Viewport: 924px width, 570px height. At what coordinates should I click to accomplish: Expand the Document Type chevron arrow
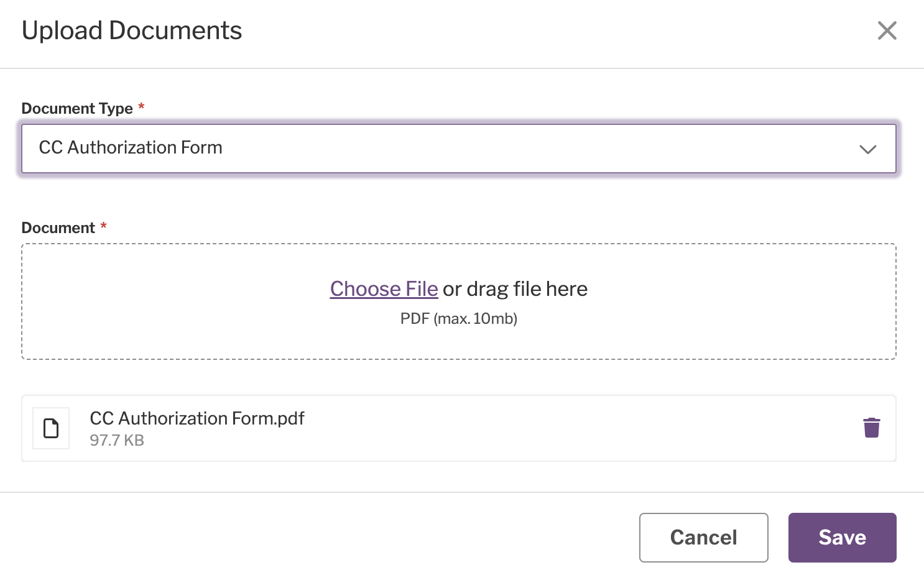(867, 149)
